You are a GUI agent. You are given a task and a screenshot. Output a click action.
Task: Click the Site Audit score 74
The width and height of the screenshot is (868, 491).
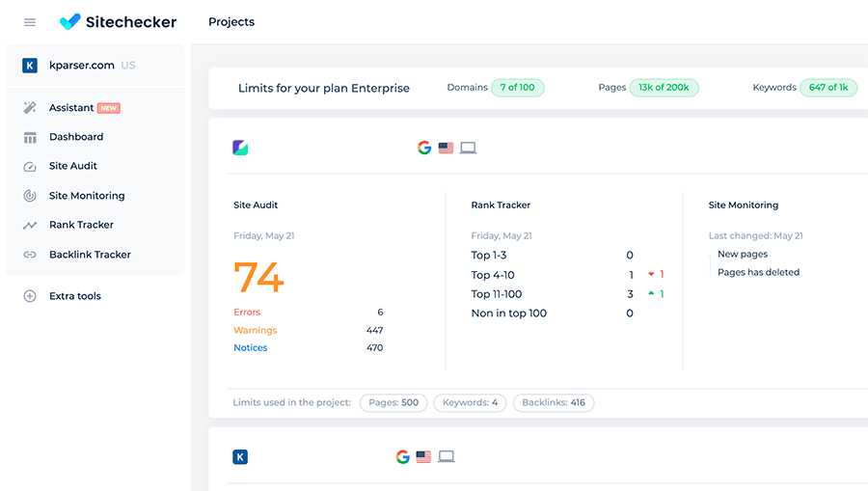pos(258,278)
